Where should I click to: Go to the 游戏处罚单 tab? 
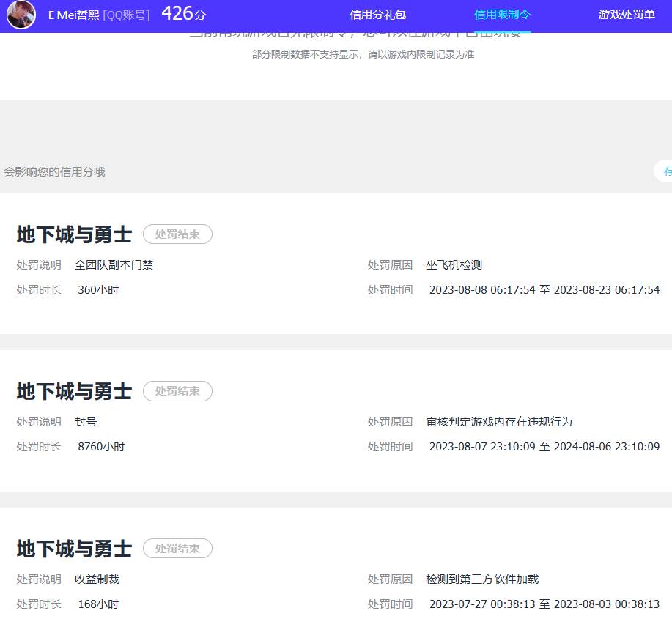click(x=627, y=15)
